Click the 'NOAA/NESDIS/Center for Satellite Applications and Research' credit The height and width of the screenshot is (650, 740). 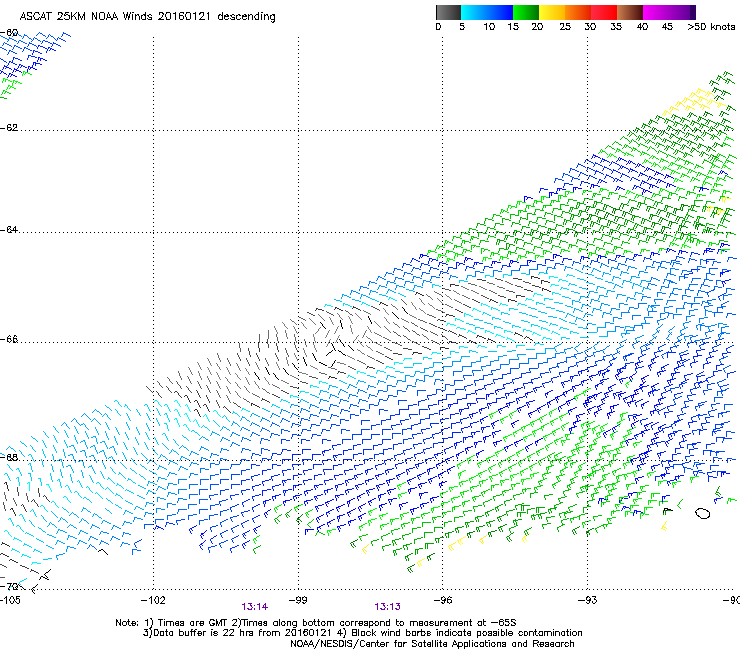[x=432, y=644]
